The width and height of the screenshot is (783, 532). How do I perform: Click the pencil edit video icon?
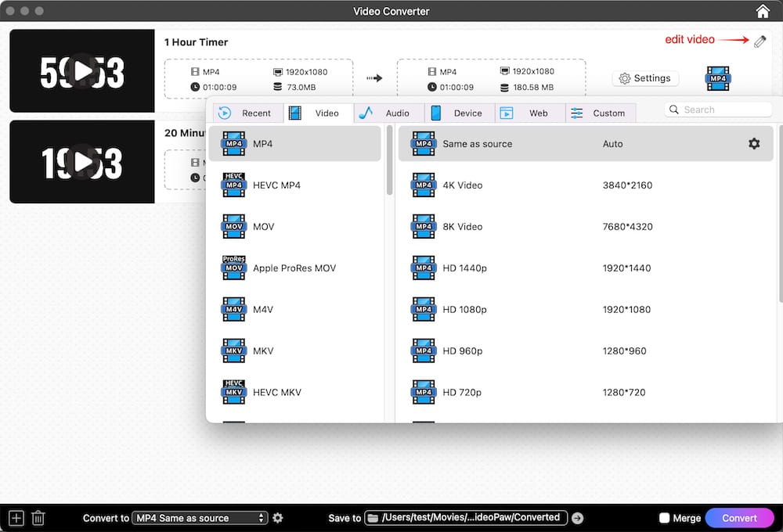tap(760, 41)
